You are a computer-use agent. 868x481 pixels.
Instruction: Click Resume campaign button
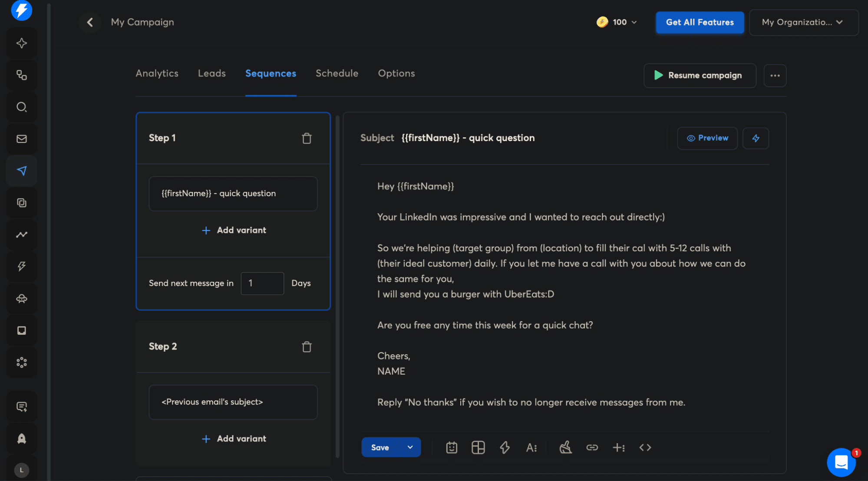[700, 76]
